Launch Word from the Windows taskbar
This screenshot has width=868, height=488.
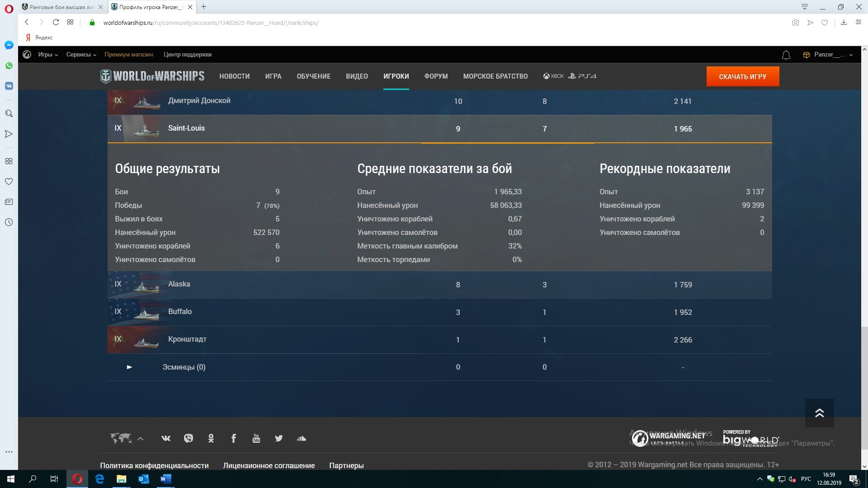click(x=165, y=479)
